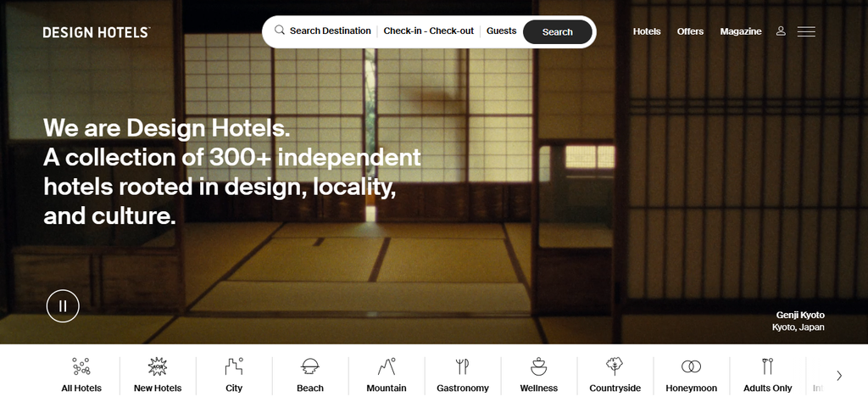Open the Offers menu item
This screenshot has height=408, width=868.
(x=690, y=31)
